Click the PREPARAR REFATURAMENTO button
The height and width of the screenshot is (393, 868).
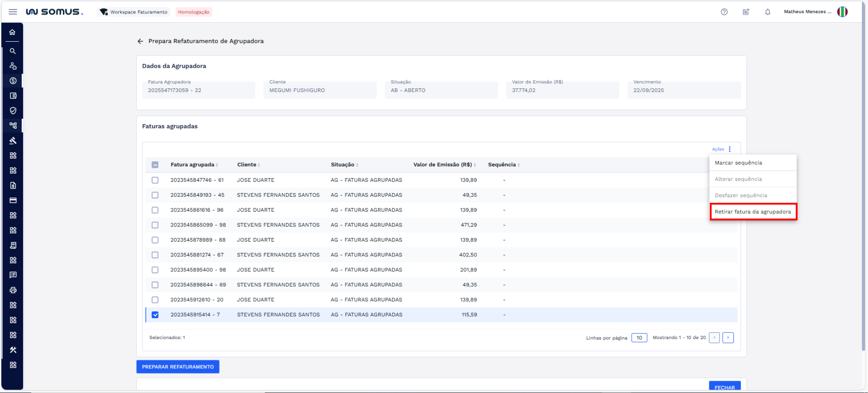[178, 367]
